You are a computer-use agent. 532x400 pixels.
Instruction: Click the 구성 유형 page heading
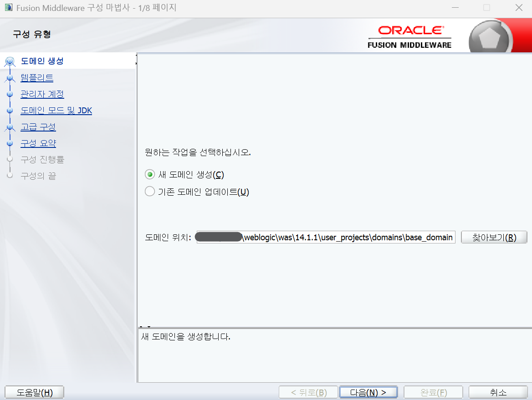point(32,34)
